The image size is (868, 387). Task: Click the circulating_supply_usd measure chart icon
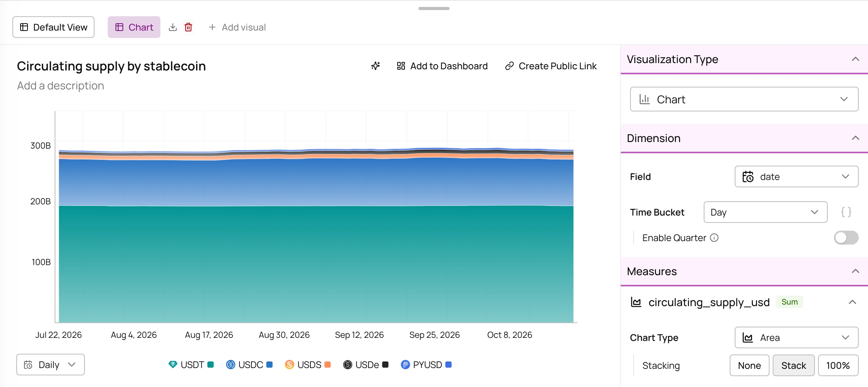(636, 302)
